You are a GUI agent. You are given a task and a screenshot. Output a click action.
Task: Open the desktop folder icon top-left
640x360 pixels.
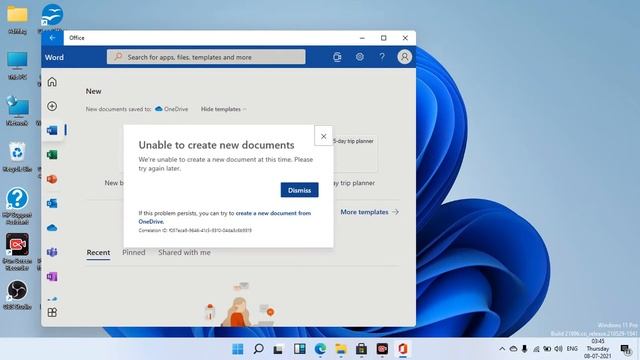tap(17, 19)
